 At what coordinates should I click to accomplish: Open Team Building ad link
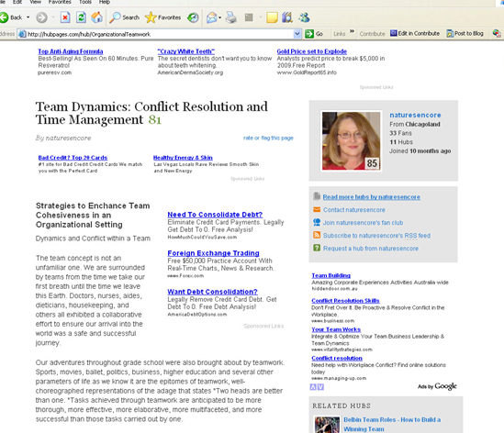(x=331, y=275)
